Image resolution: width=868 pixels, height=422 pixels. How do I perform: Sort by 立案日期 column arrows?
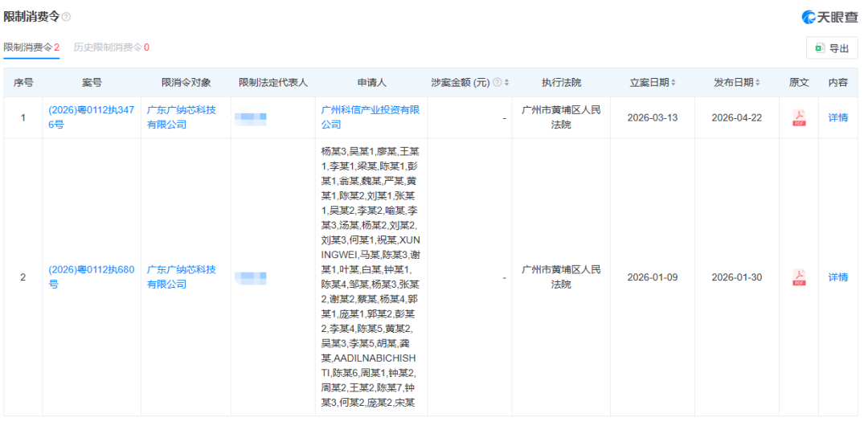(674, 83)
